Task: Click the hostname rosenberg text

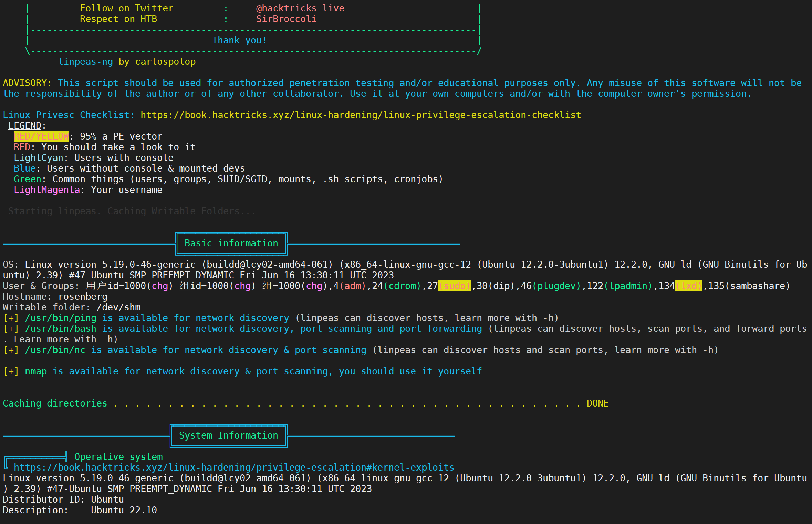Action: [83, 297]
